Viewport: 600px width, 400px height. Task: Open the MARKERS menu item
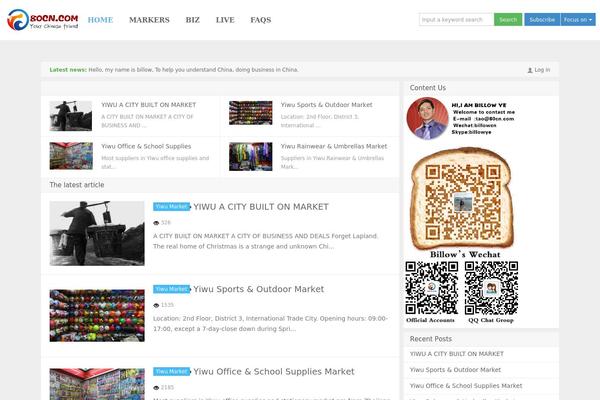[149, 20]
